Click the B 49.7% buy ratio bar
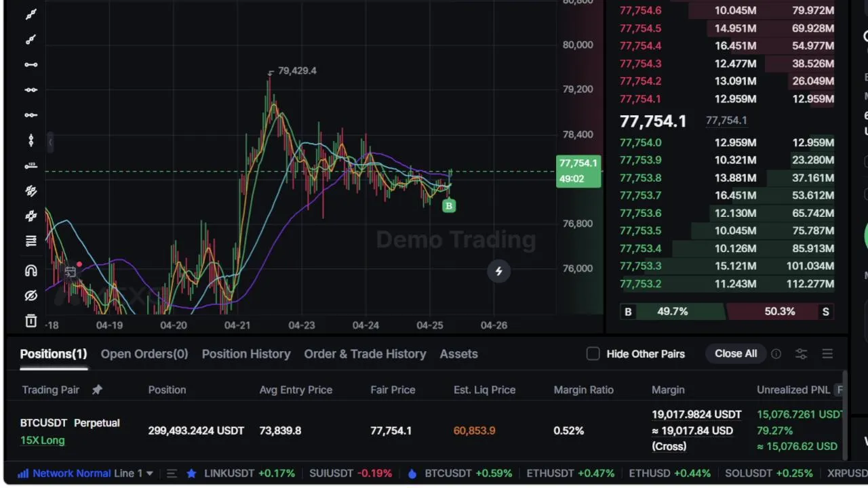Image resolution: width=868 pixels, height=488 pixels. point(672,312)
